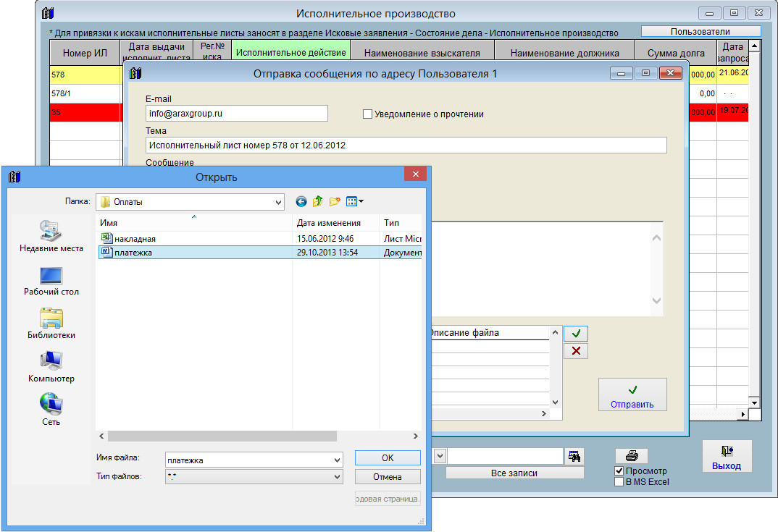778x532 pixels.
Task: Expand the Тип файлов dropdown
Action: [x=335, y=476]
